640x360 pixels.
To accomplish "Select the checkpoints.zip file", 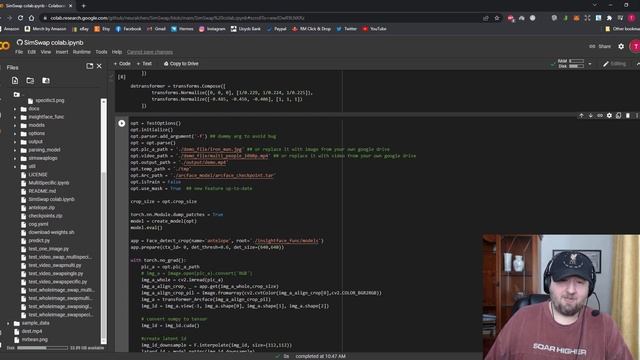I will click(45, 216).
